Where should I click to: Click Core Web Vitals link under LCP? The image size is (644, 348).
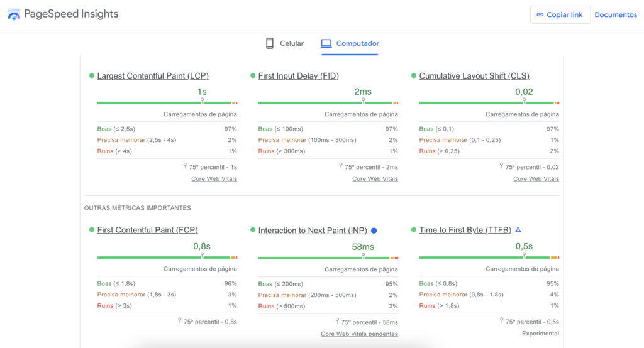pos(214,179)
